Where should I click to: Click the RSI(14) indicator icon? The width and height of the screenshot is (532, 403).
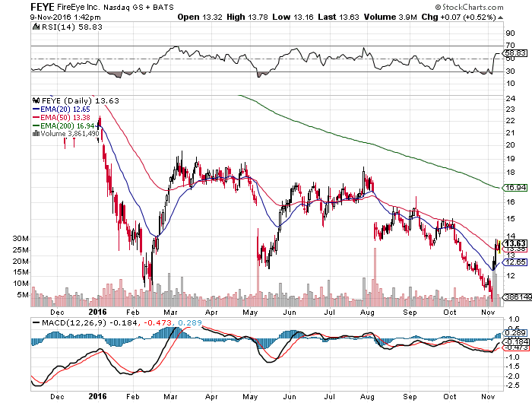(36, 27)
